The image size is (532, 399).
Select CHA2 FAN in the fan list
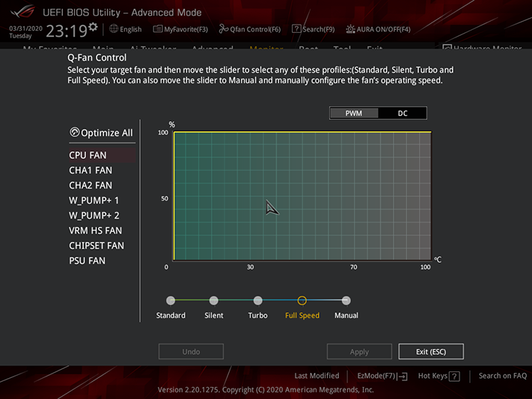[91, 186]
